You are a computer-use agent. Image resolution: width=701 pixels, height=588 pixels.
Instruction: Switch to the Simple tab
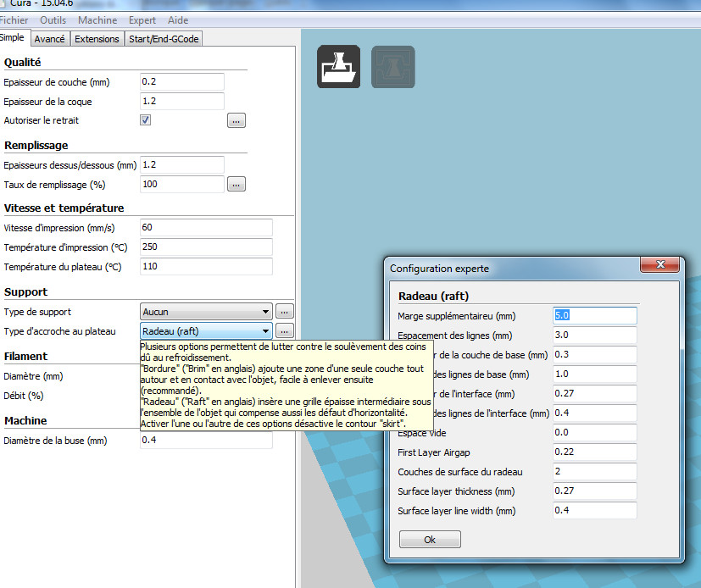click(13, 37)
